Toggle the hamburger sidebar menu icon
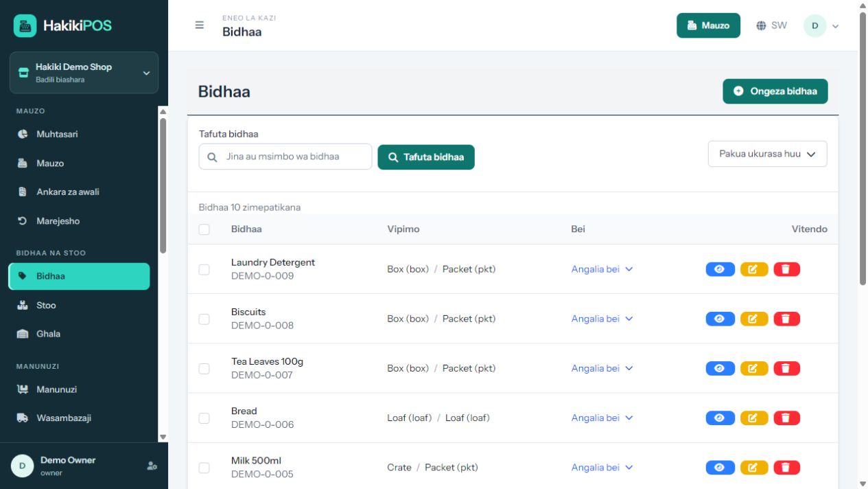This screenshot has width=868, height=489. click(200, 25)
